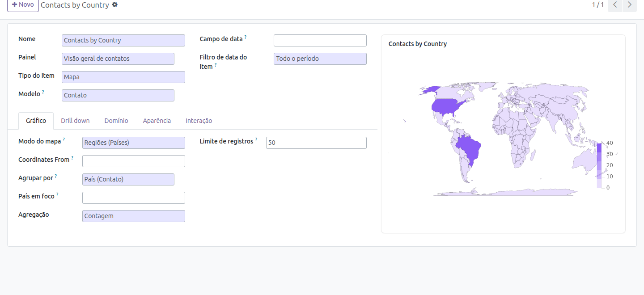Viewport: 644px width, 295px height.
Task: Change Tipo do item dropdown
Action: 123,77
